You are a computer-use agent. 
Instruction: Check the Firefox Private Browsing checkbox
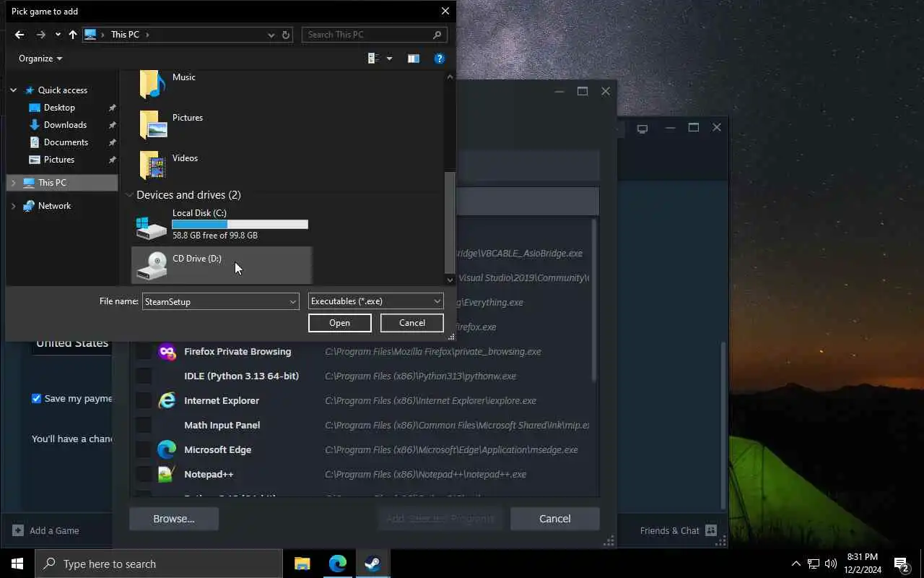click(x=144, y=352)
